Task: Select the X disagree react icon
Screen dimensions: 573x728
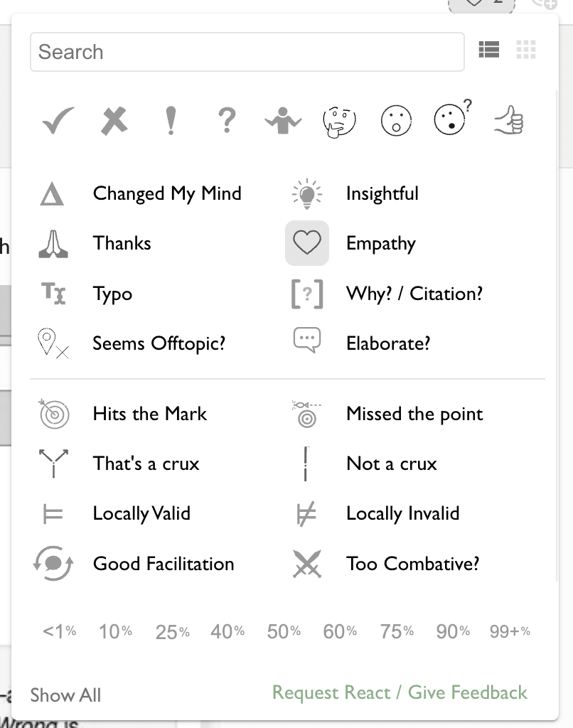Action: tap(114, 122)
